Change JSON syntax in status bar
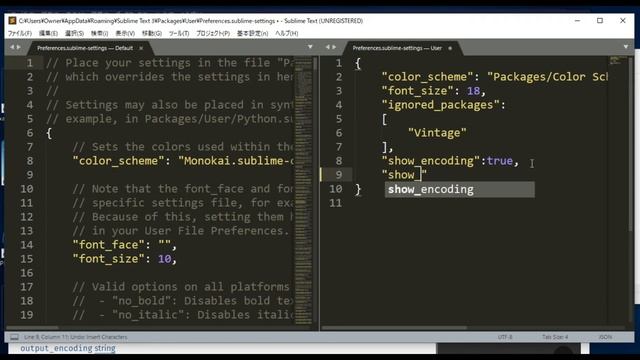 605,337
